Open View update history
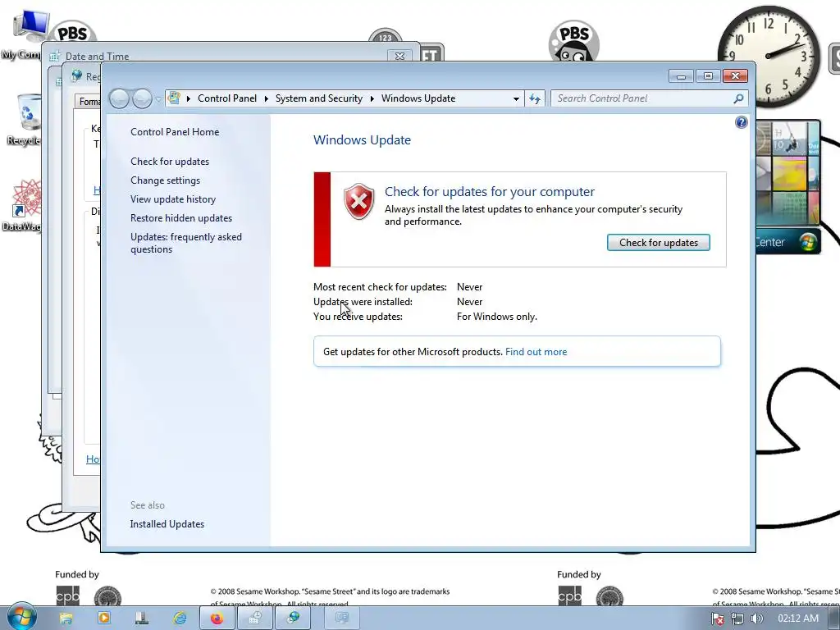840x630 pixels. (x=173, y=199)
